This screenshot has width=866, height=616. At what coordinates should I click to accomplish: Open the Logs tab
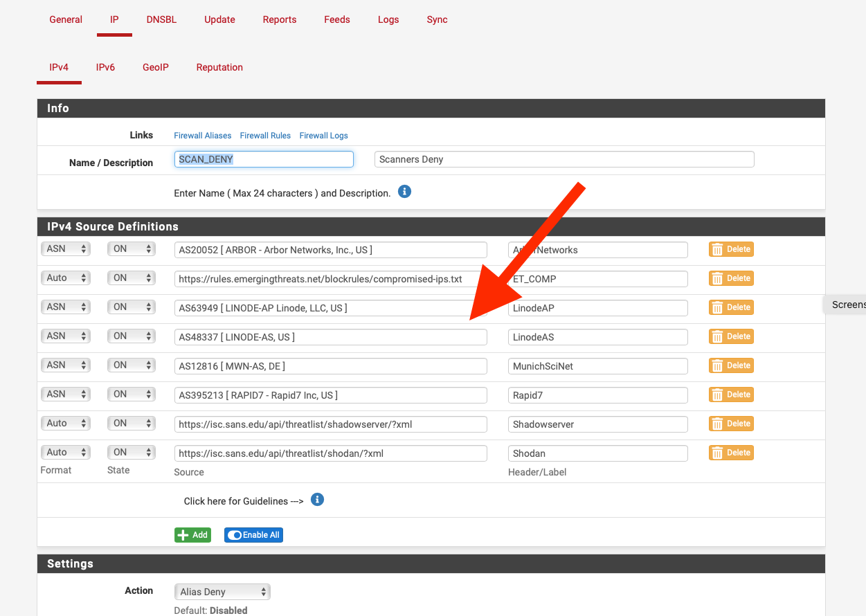coord(388,19)
